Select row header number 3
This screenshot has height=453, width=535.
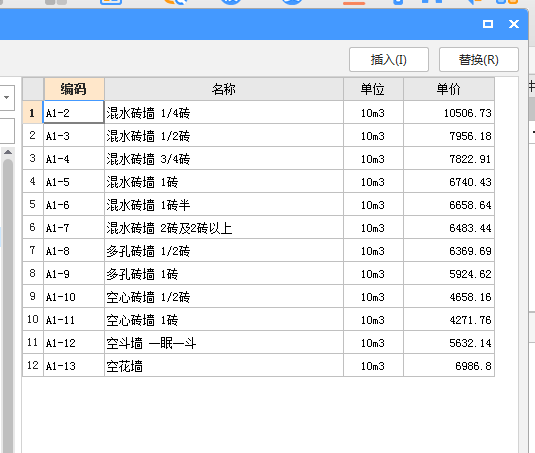click(x=33, y=158)
